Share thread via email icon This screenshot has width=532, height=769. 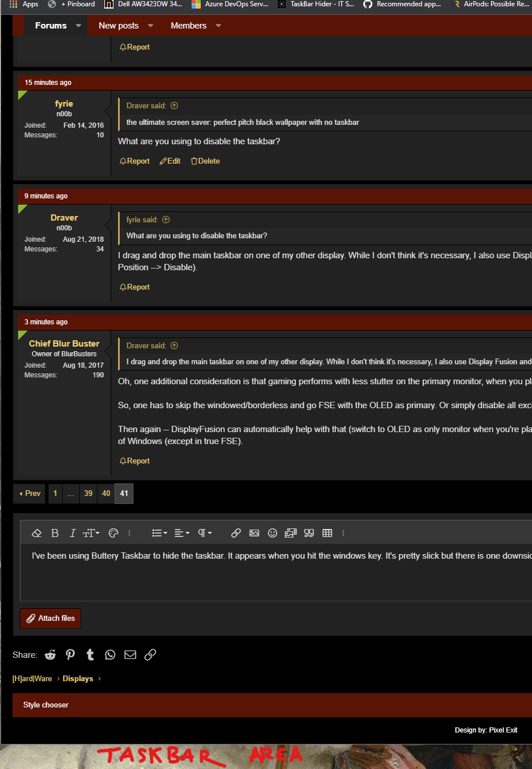pyautogui.click(x=130, y=654)
